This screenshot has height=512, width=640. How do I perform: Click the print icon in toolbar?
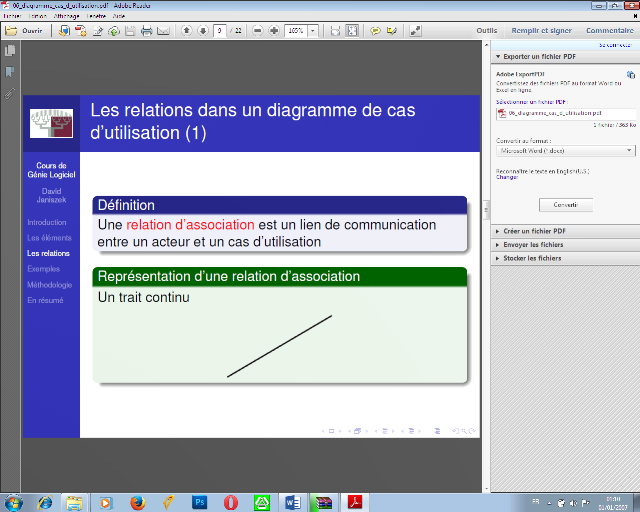click(146, 31)
